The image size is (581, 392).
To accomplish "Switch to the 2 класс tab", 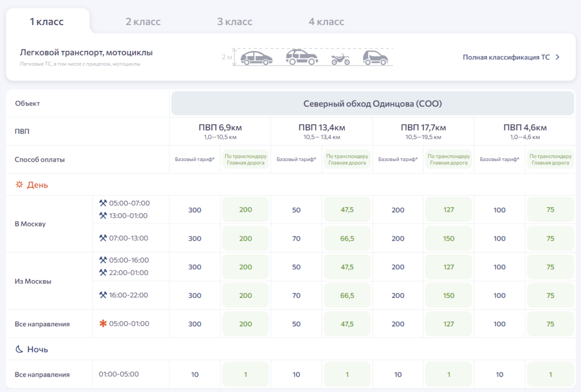I will (x=143, y=22).
